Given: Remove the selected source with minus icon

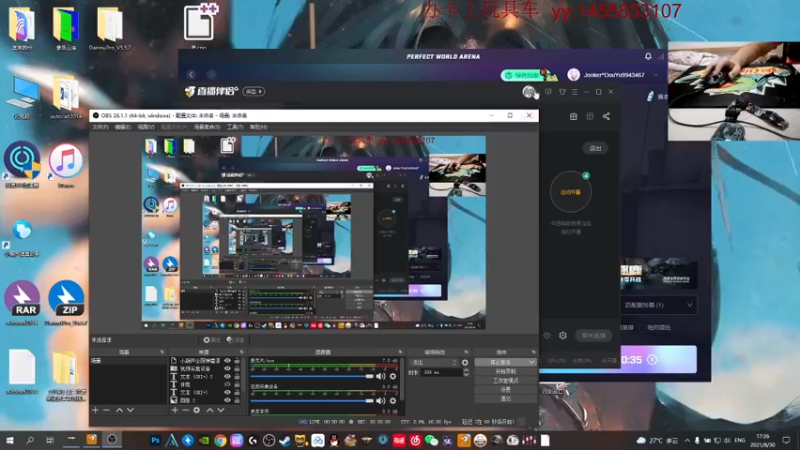Looking at the screenshot, I should (x=185, y=410).
